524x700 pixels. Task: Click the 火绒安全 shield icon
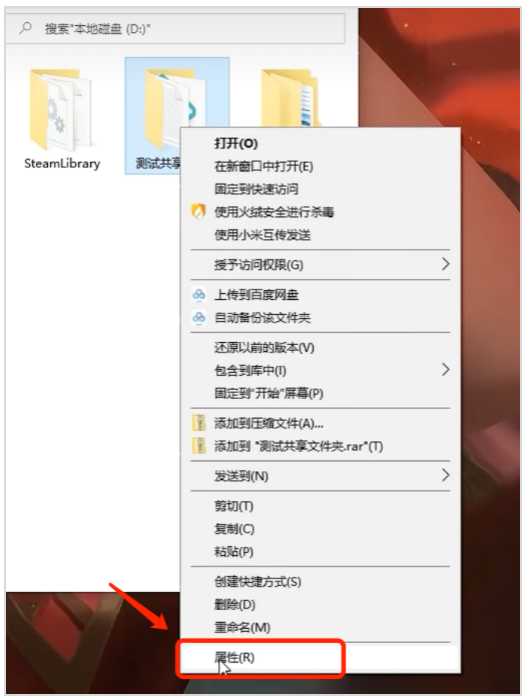click(199, 211)
